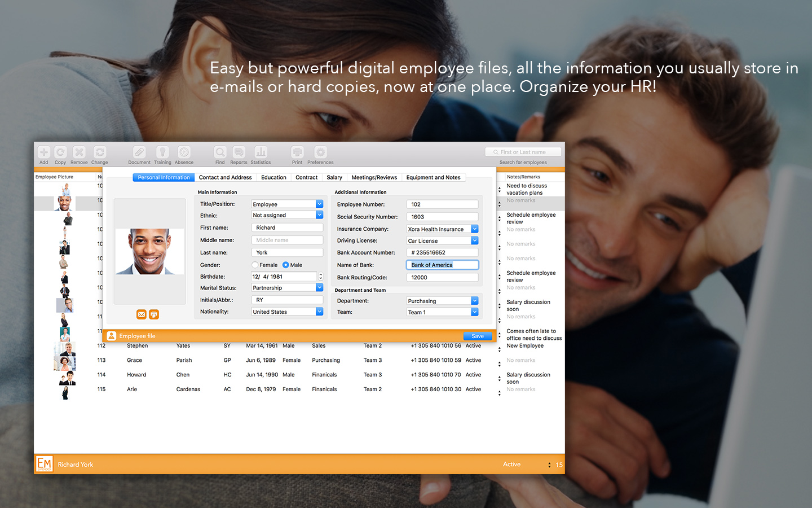Click the Remove employee toolbar icon
812x508 pixels.
(x=79, y=152)
